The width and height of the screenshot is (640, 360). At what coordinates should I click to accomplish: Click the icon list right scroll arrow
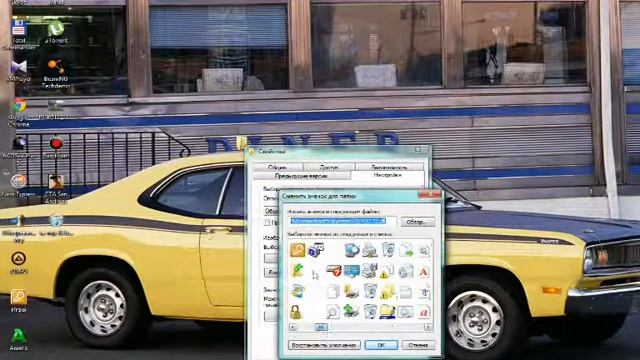(x=427, y=327)
